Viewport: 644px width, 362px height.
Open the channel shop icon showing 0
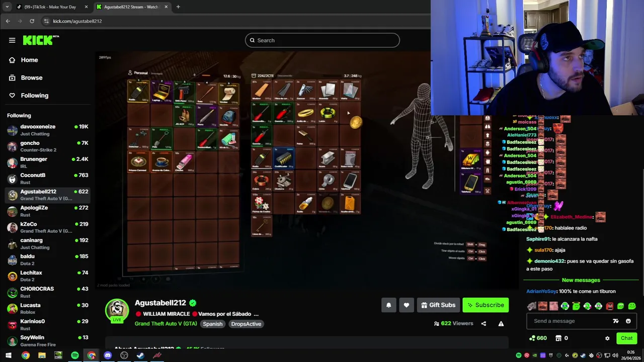point(561,338)
